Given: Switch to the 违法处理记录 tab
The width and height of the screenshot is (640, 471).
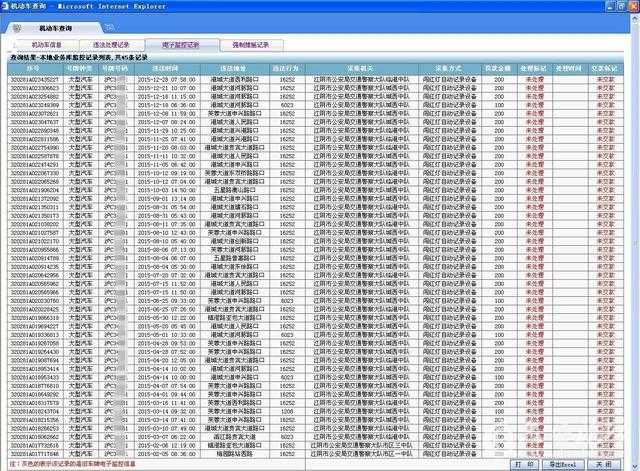Looking at the screenshot, I should [x=111, y=45].
